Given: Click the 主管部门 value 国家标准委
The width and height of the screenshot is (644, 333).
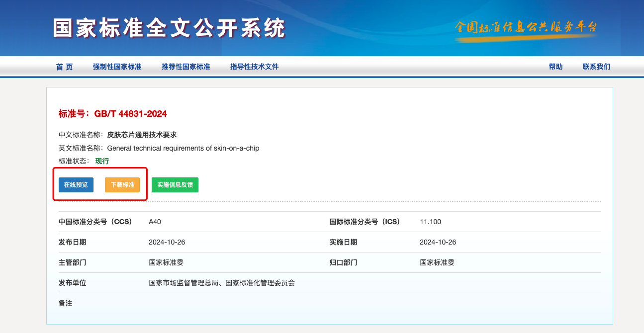Looking at the screenshot, I should coord(166,262).
